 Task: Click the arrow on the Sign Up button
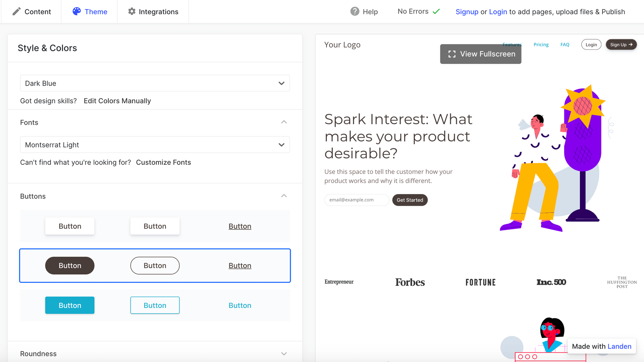[630, 44]
